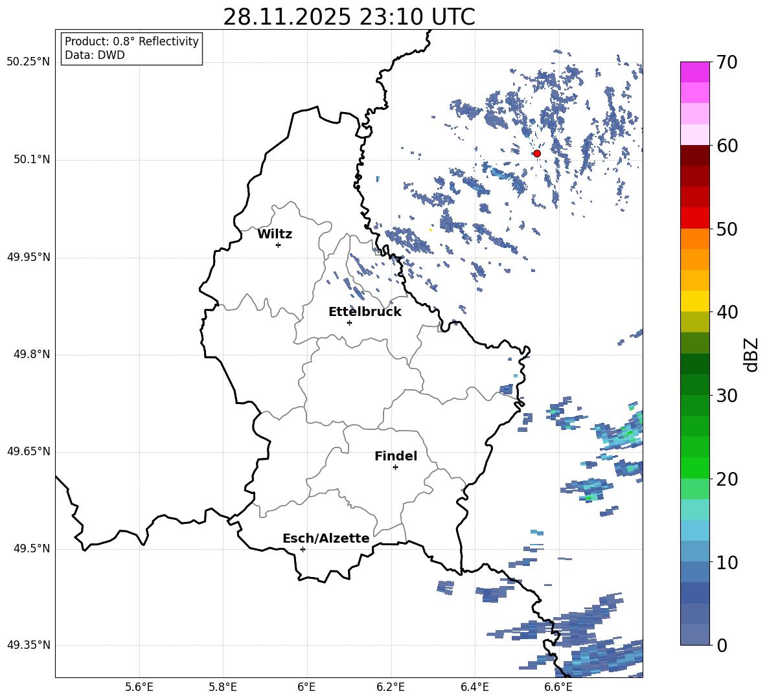Pick the magenta top colorbar segment
The height and width of the screenshot is (700, 767).
coord(695,73)
